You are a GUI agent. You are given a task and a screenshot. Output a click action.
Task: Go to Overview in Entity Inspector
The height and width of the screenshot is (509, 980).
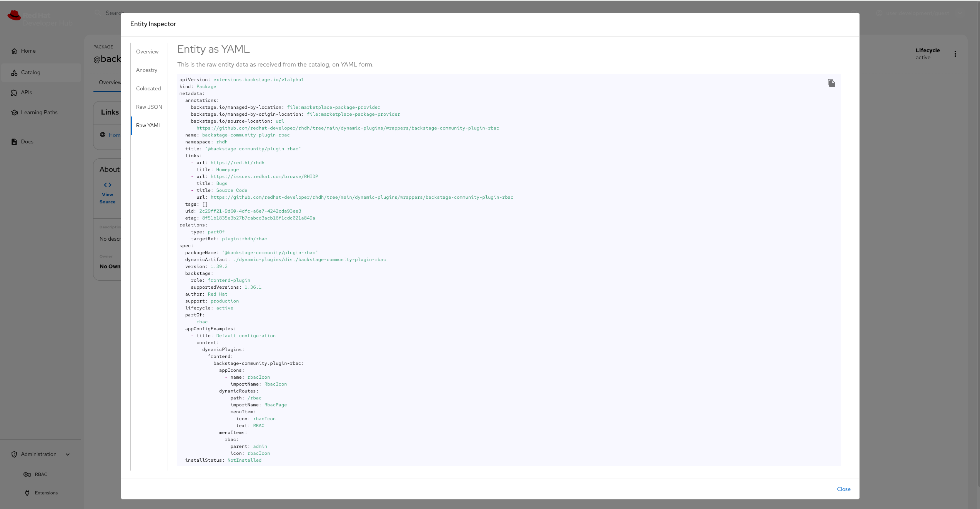tap(147, 52)
